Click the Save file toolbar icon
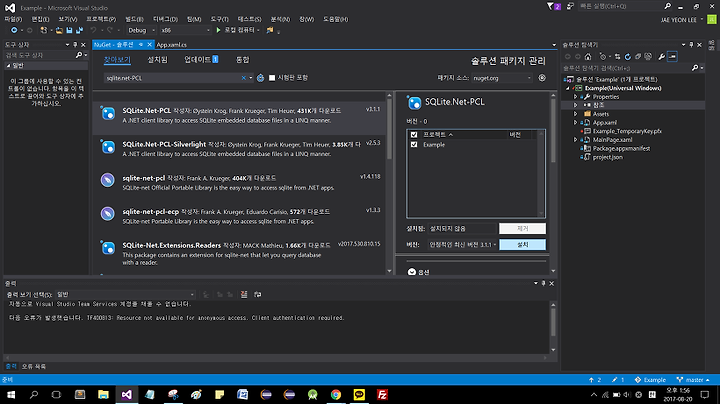 (69, 30)
